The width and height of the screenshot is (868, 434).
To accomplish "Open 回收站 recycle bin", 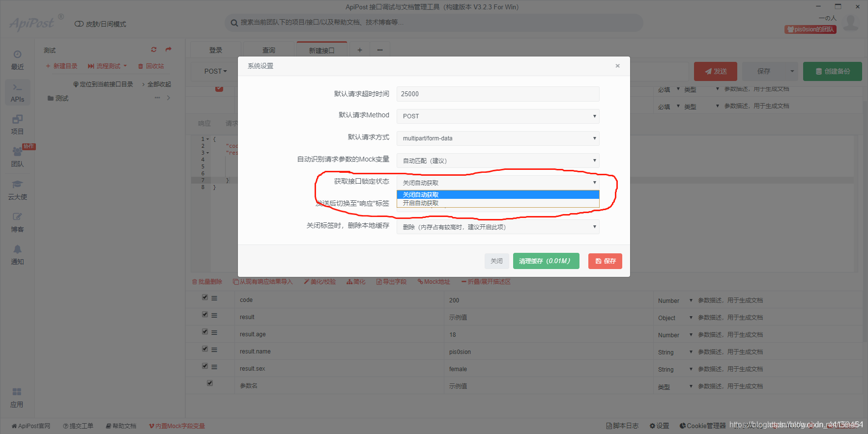I will (x=151, y=66).
